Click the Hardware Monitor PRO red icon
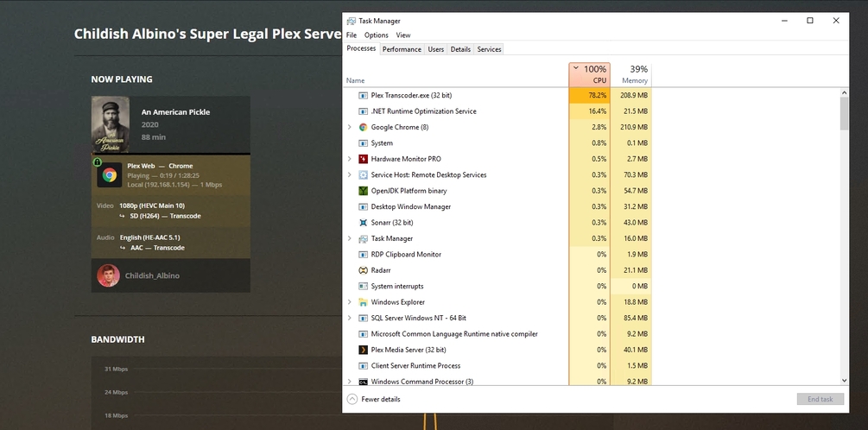 tap(363, 159)
